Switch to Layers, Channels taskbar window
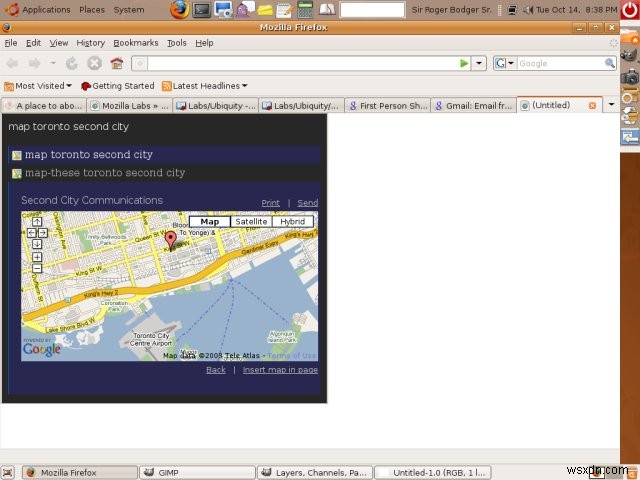This screenshot has width=640, height=480. [x=315, y=472]
